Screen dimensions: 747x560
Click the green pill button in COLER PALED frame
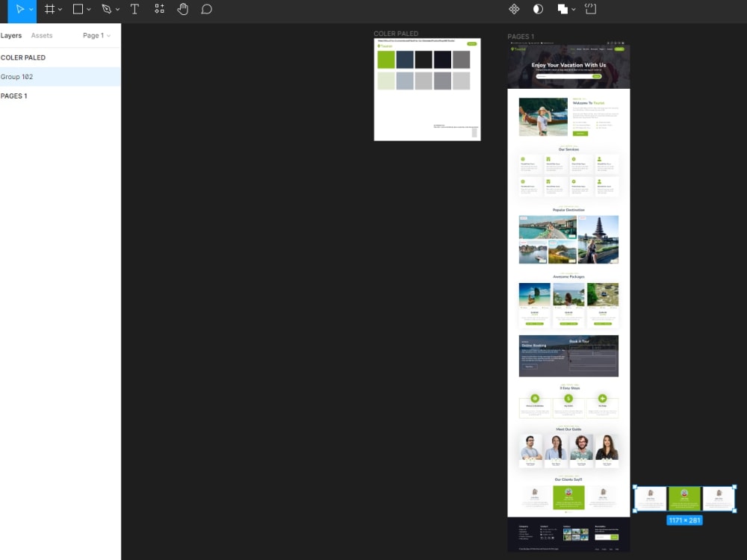(471, 44)
